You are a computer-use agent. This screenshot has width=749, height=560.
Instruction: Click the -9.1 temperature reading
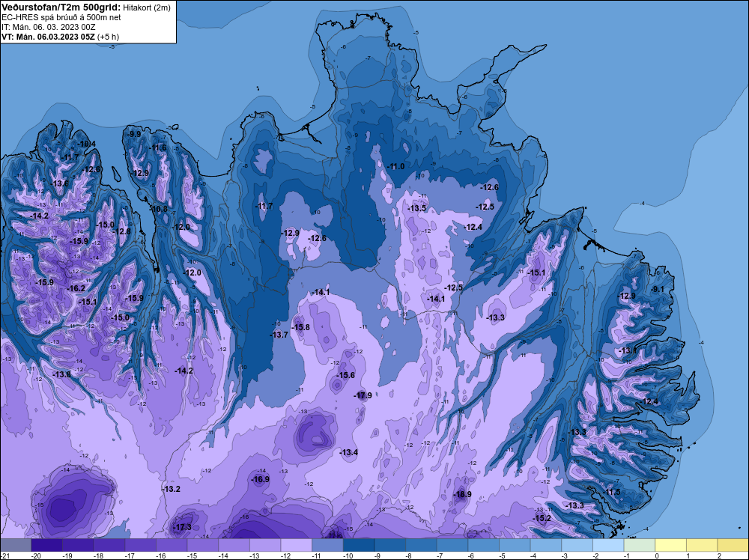(x=658, y=289)
